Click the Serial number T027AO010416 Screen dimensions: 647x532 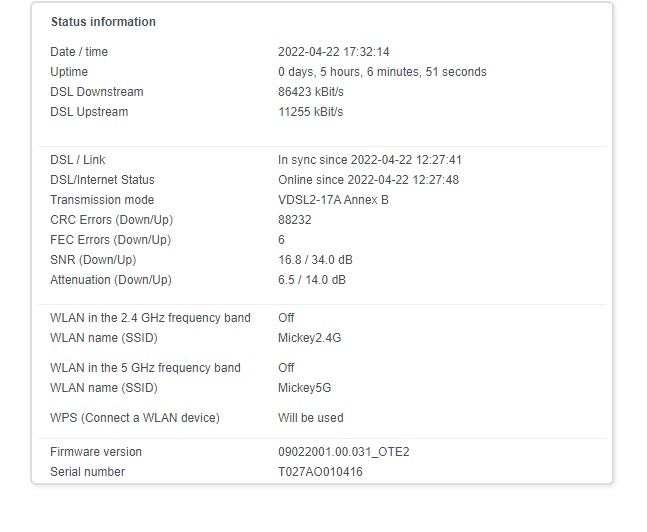[320, 472]
